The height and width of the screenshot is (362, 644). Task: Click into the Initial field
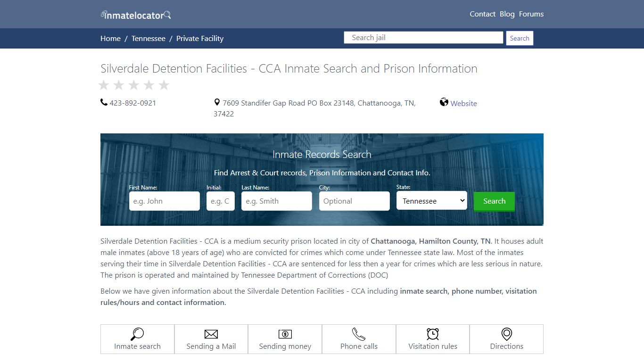[x=221, y=201]
